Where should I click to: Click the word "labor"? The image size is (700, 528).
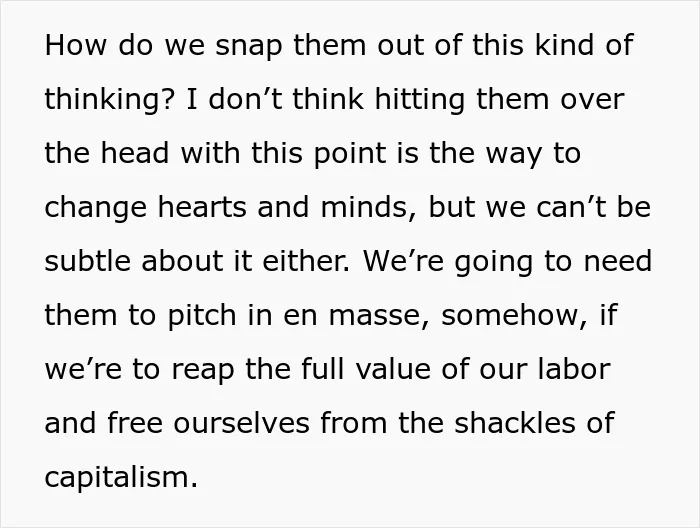tap(574, 369)
